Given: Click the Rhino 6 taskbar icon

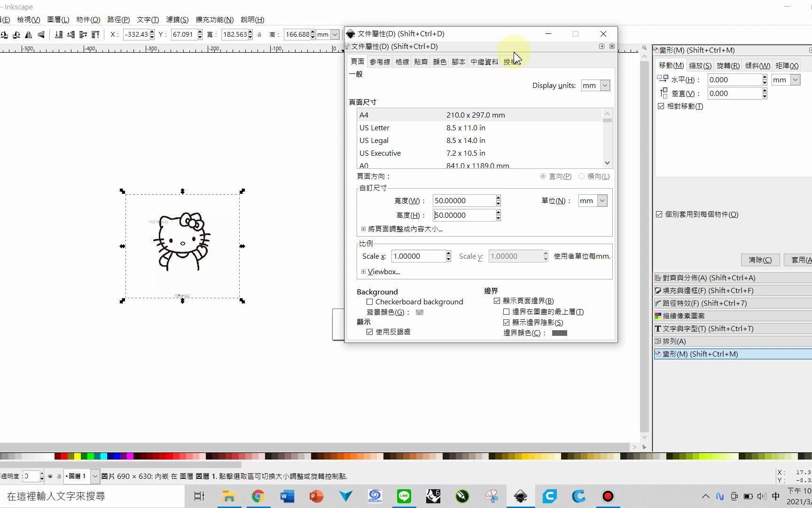Looking at the screenshot, I should point(433,496).
